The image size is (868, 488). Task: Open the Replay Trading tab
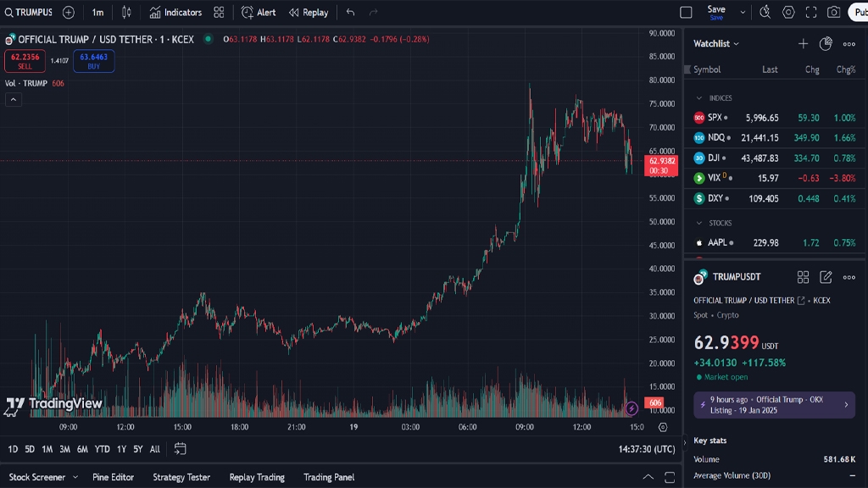(257, 477)
